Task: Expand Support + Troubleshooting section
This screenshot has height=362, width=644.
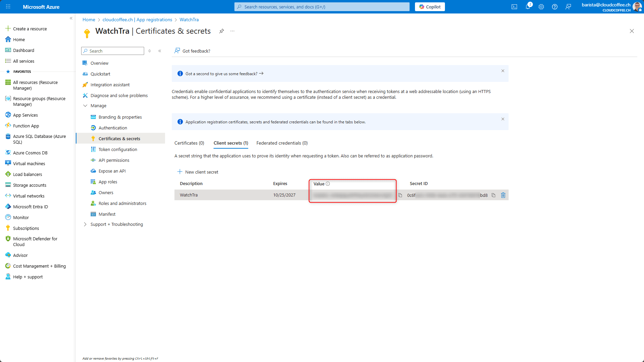Action: click(x=85, y=224)
